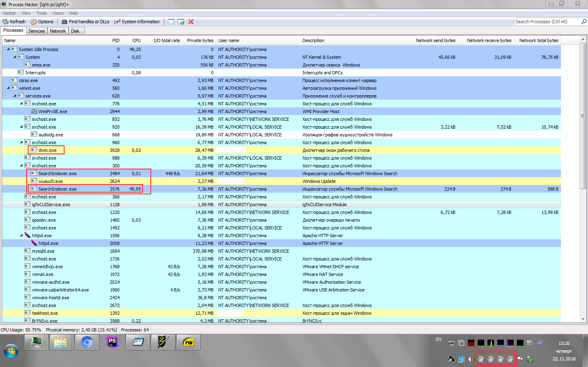Open the View menu
Screen dimensions: 588x367
pyautogui.click(x=26, y=13)
